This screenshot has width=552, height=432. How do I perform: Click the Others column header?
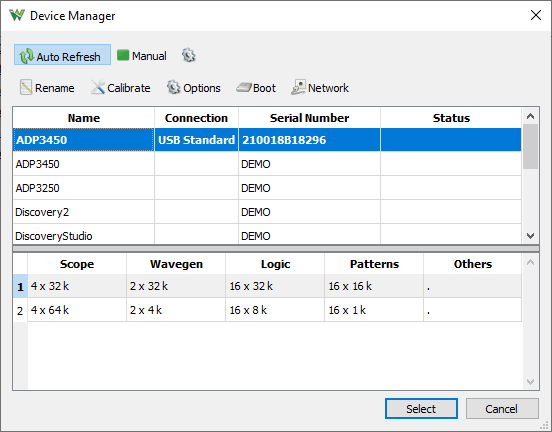[x=472, y=264]
